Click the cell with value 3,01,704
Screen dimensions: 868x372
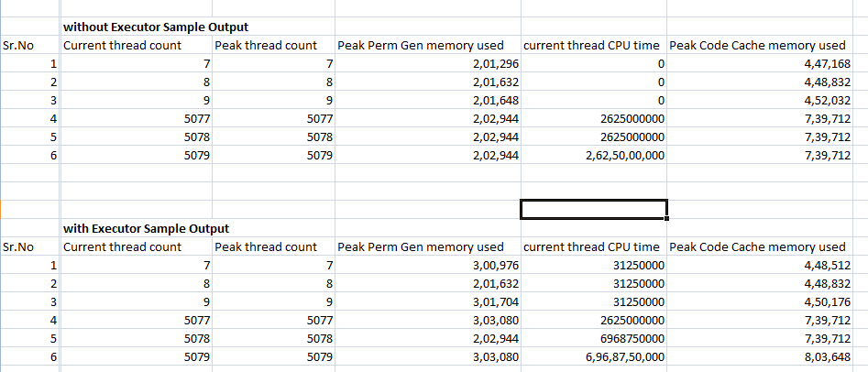click(497, 302)
